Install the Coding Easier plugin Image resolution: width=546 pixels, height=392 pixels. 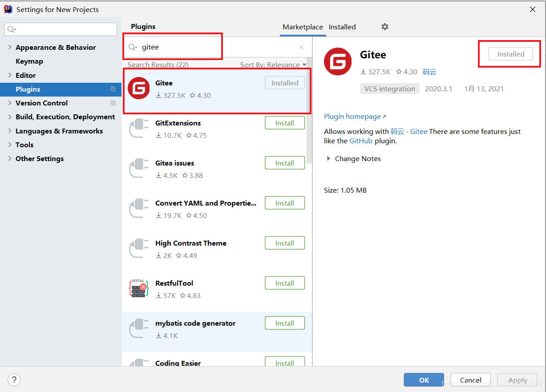[x=285, y=362]
